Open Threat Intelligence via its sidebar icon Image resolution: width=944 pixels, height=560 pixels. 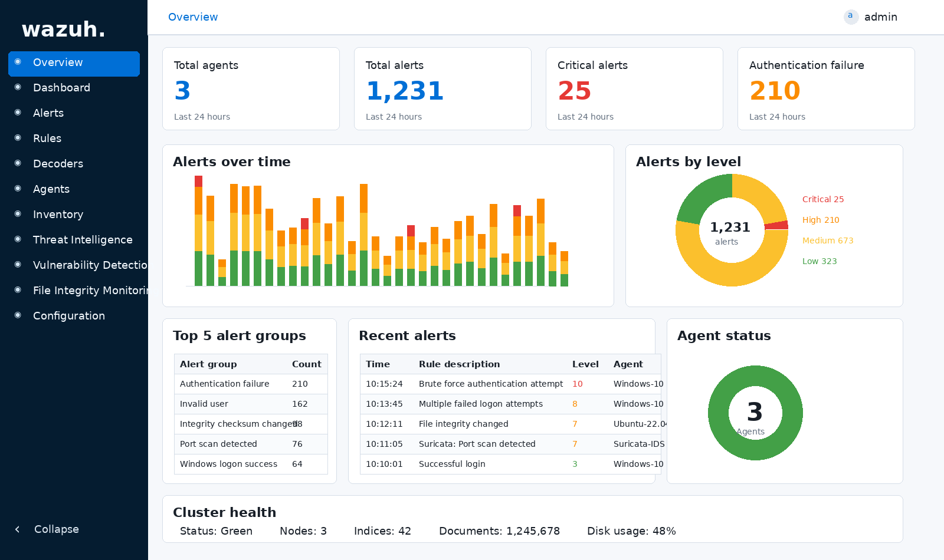point(17,239)
